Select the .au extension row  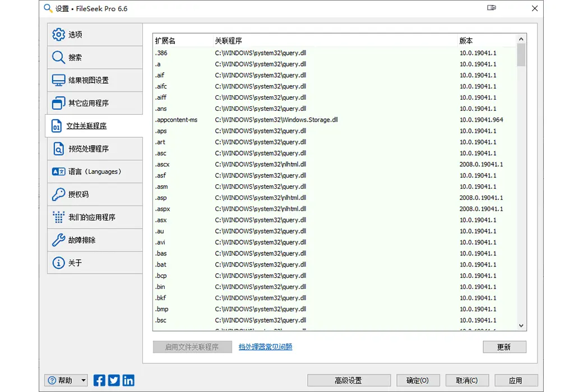tap(335, 231)
